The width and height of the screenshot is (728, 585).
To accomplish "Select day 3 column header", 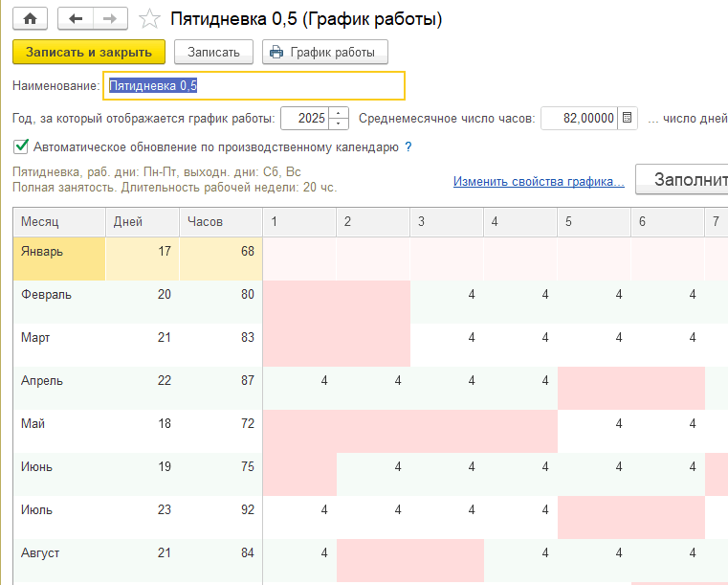I will pos(447,221).
